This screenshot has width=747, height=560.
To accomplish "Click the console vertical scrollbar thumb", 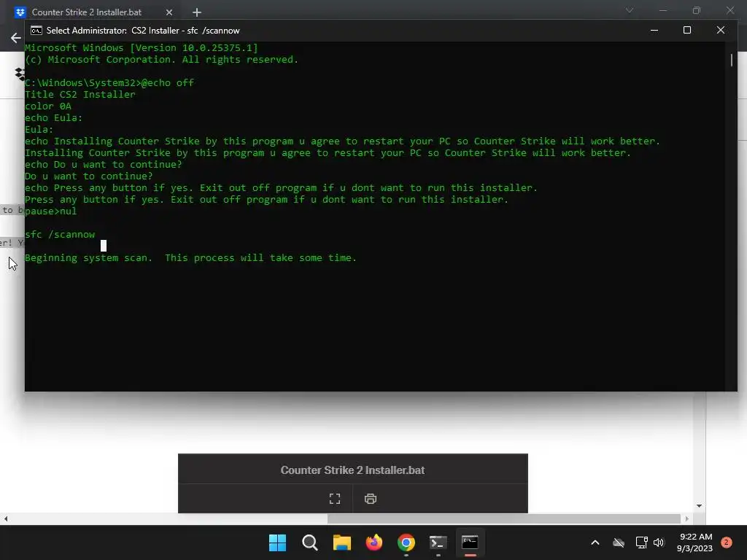I will pyautogui.click(x=731, y=60).
